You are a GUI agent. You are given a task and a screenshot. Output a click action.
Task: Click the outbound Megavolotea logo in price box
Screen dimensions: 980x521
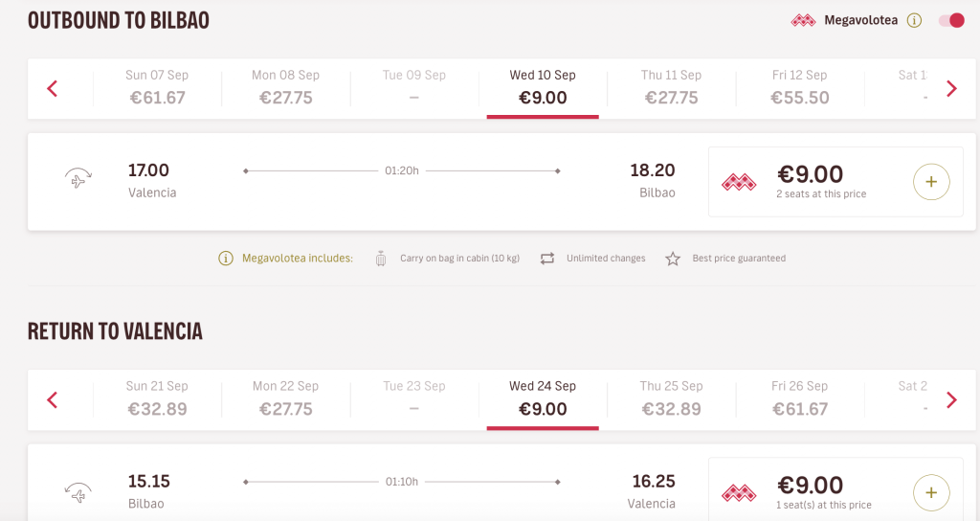[x=739, y=183]
